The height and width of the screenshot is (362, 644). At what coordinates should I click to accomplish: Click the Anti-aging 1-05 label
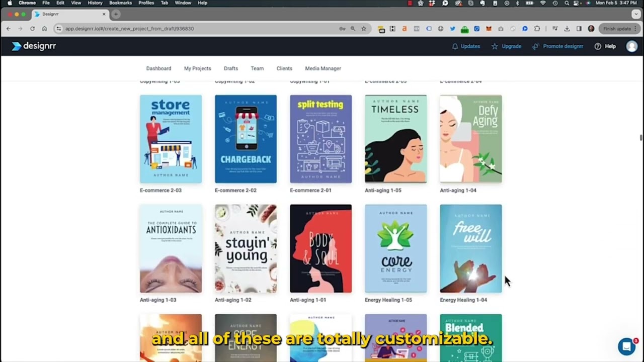[x=383, y=190]
